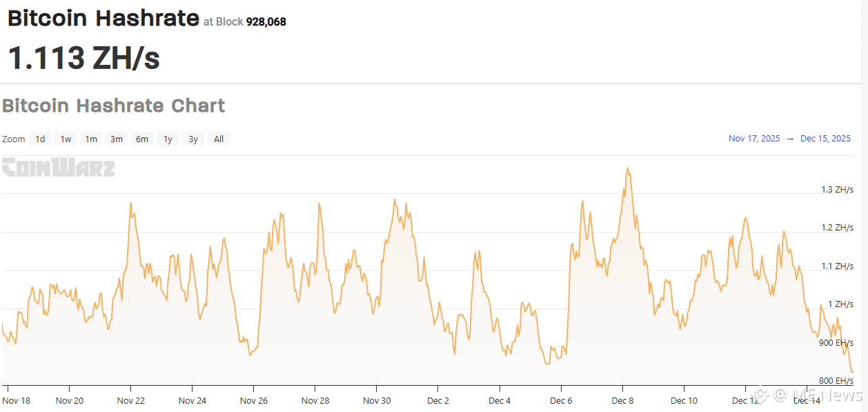Open the Dec 15, 2025 end date field
Screen dimensions: 868x412
(x=825, y=139)
